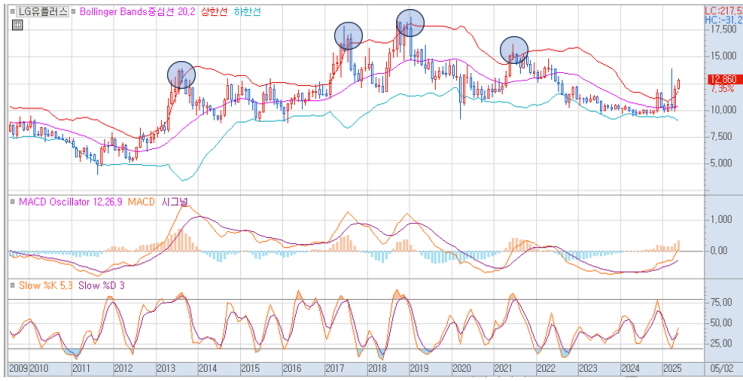Click the 2021 year label on time axis

tap(503, 368)
